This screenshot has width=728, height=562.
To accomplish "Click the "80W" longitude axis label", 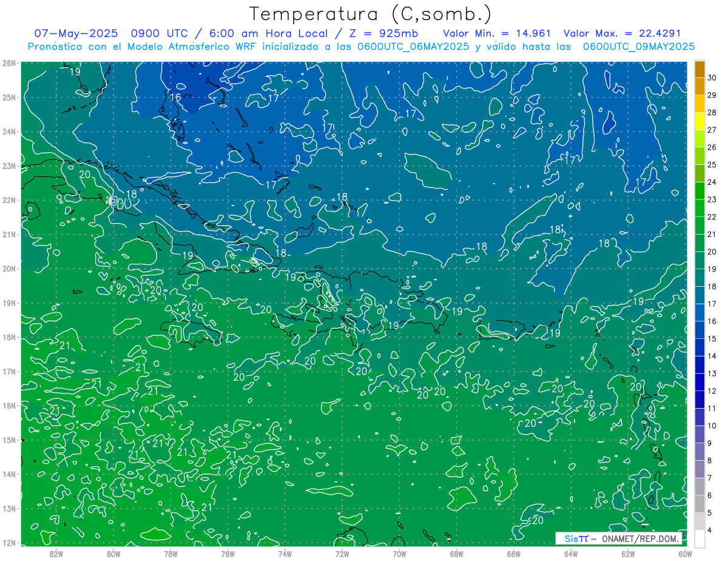I will [x=113, y=554].
